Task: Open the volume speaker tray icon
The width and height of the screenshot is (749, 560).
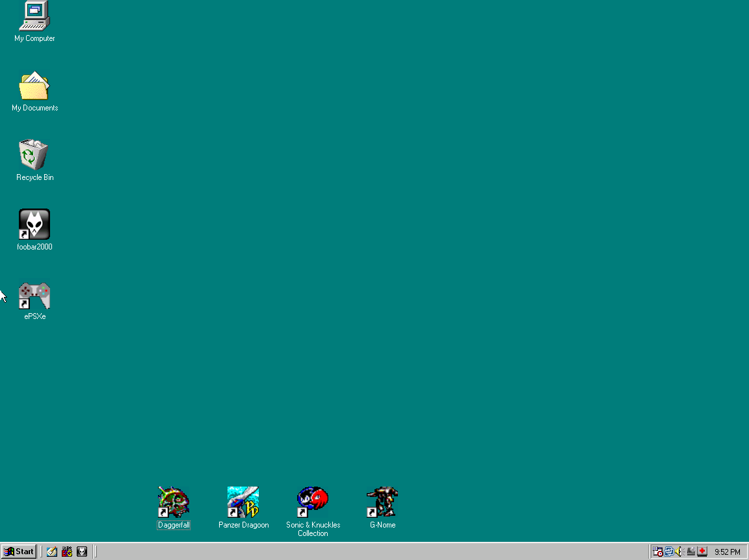Action: point(679,552)
